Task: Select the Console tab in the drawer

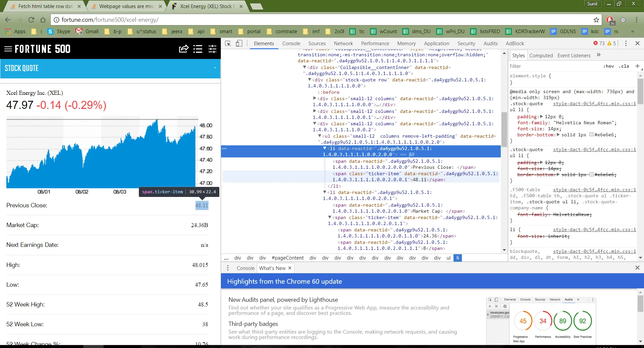Action: click(x=246, y=268)
